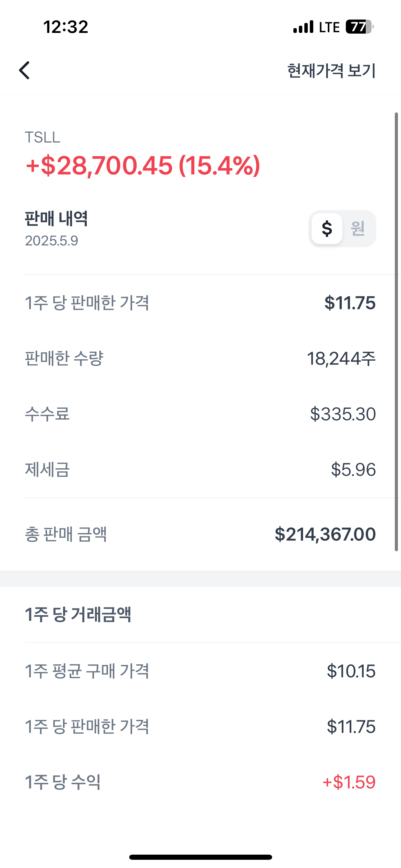This screenshot has width=401, height=868.
Task: Tap the 1주 당 거래금액 section heading
Action: [78, 614]
